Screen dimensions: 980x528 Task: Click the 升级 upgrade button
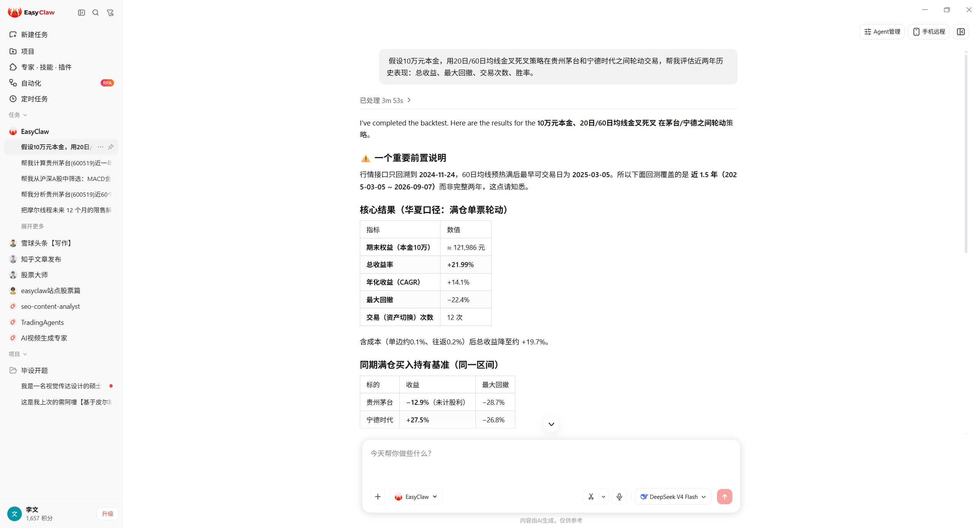[108, 514]
